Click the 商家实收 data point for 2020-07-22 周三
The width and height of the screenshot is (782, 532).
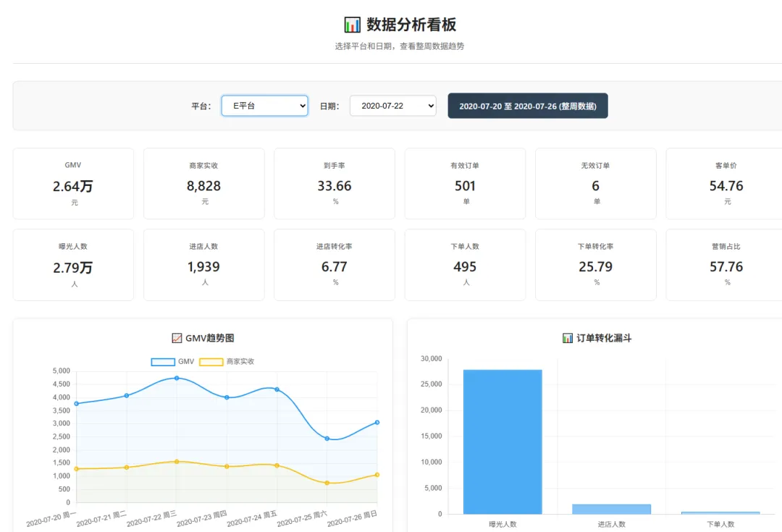pyautogui.click(x=177, y=462)
